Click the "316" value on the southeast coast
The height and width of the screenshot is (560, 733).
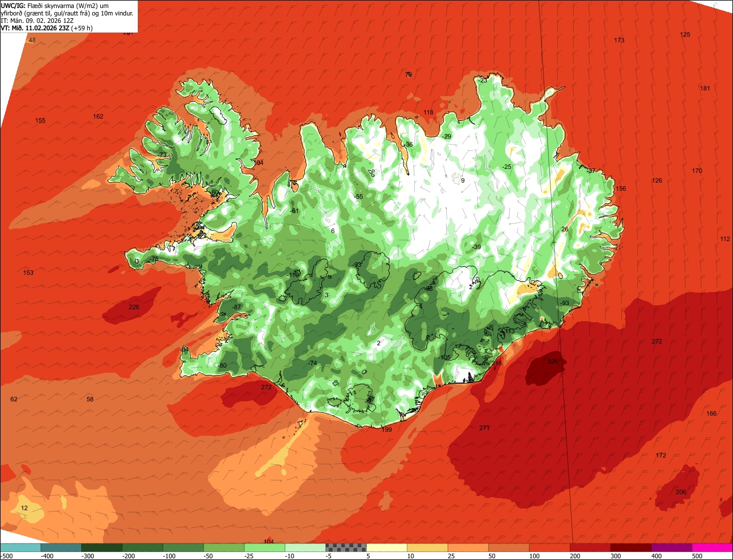point(496,363)
